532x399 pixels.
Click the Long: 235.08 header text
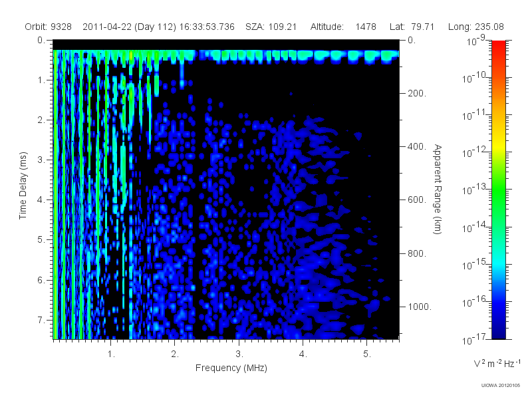coord(475,27)
